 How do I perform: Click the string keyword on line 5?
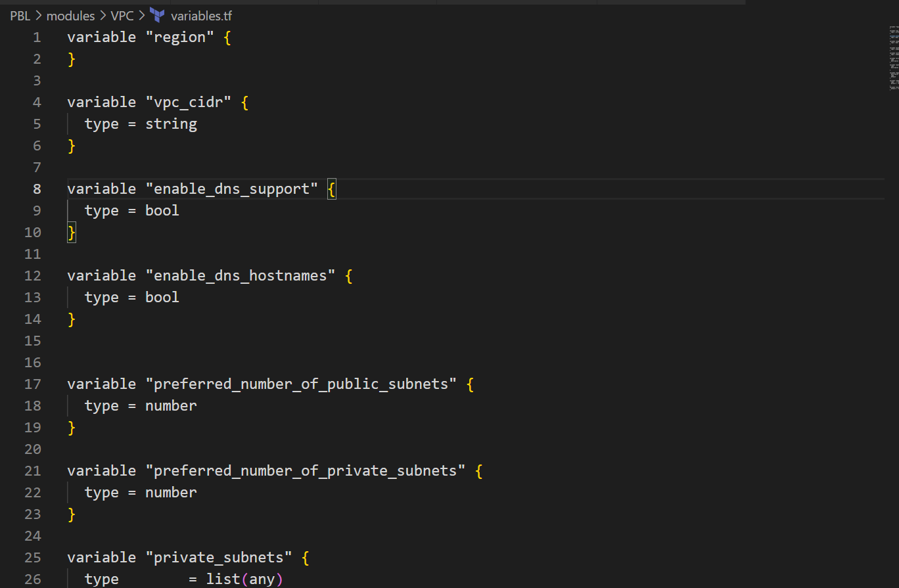point(171,124)
